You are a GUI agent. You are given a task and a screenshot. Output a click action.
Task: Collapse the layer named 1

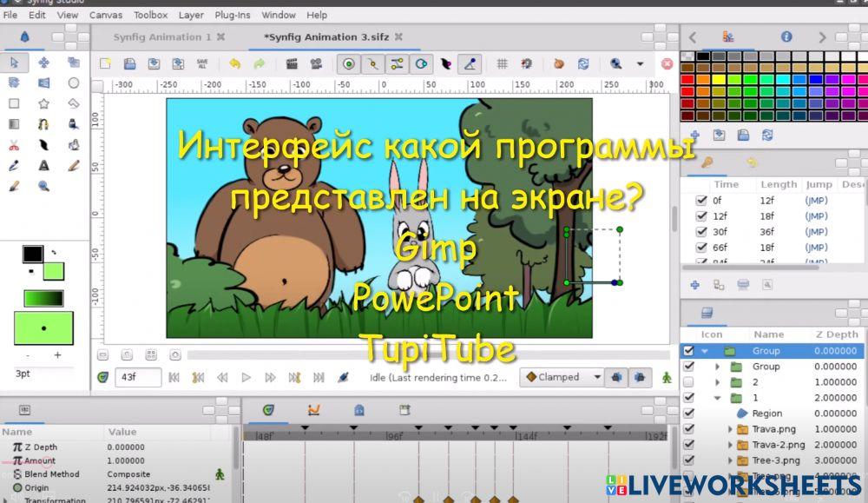(718, 398)
